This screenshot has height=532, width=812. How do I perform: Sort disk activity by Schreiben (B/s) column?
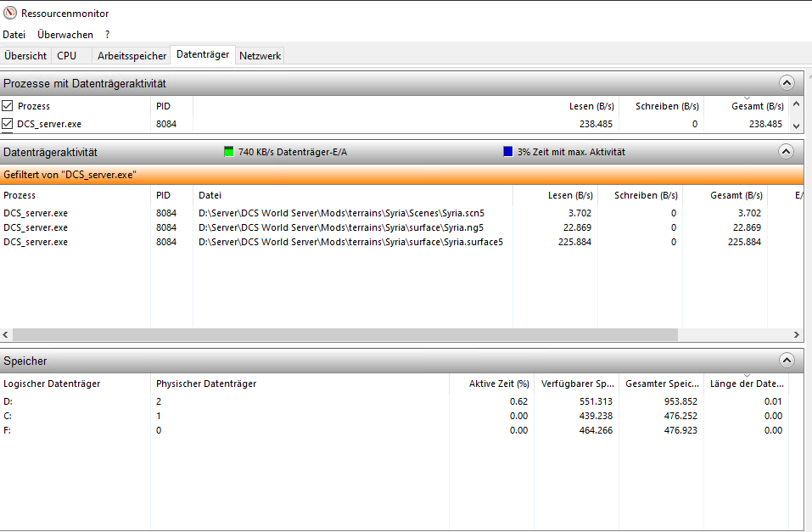[646, 195]
